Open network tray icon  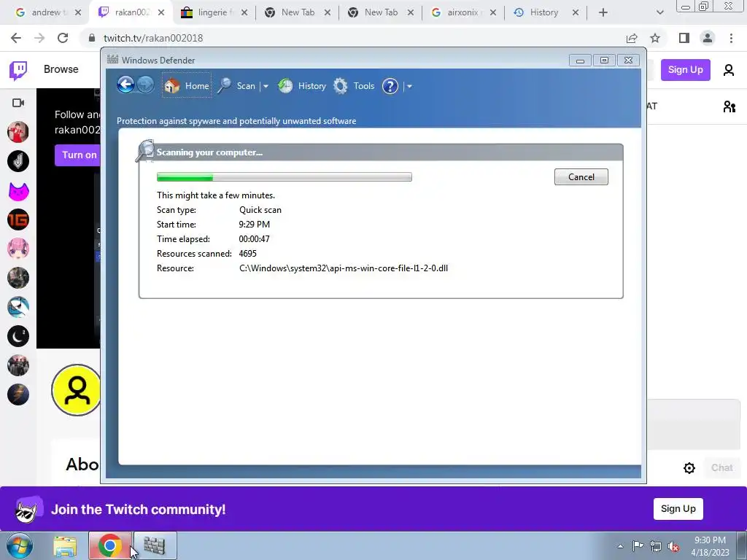(x=656, y=546)
